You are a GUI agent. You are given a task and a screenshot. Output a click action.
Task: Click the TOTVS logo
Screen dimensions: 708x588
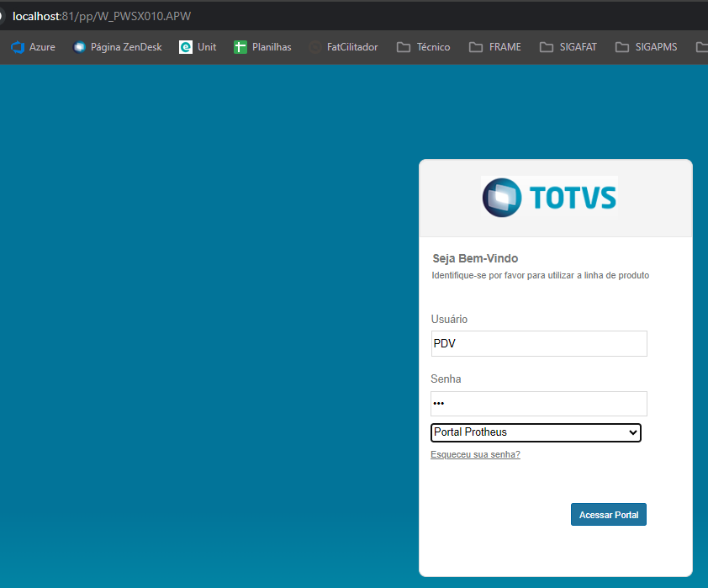pyautogui.click(x=549, y=198)
